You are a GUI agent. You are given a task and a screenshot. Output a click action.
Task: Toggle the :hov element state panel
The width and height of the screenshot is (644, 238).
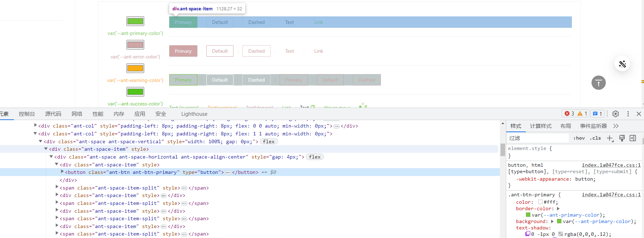[579, 138]
